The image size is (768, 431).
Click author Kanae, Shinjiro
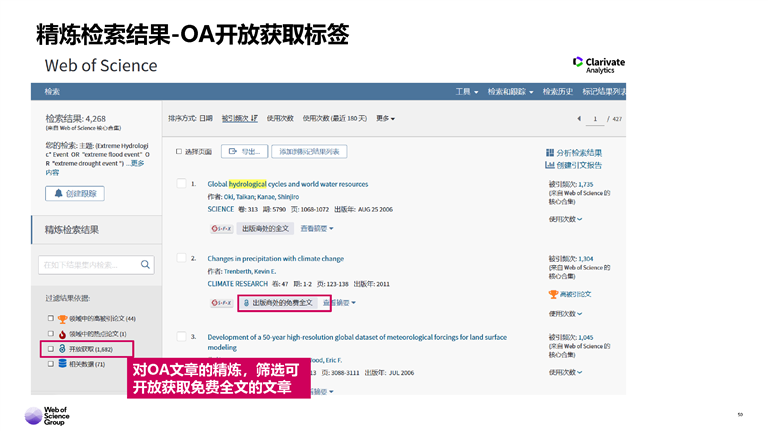point(278,197)
